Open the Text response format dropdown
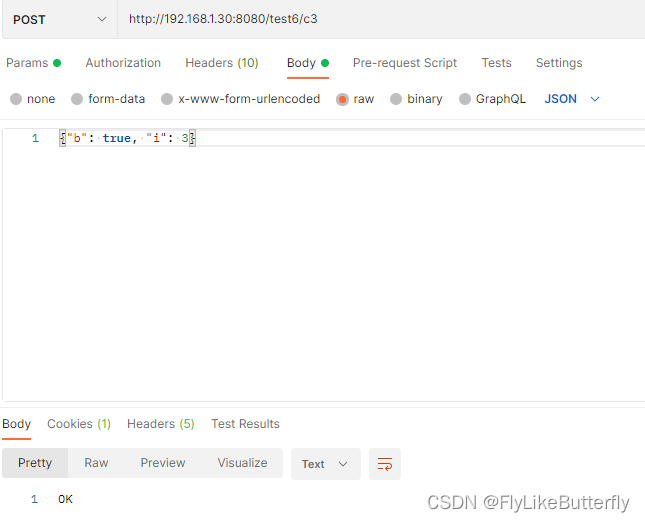The width and height of the screenshot is (645, 522). (x=326, y=464)
